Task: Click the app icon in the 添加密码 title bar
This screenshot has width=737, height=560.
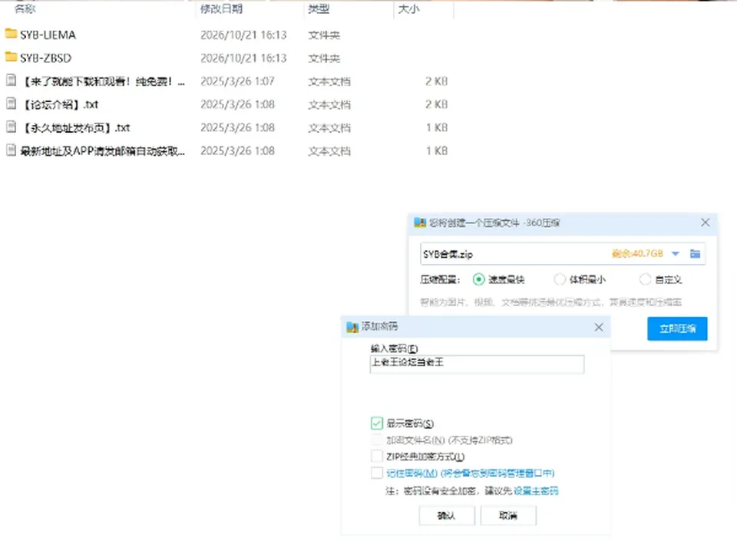Action: pos(352,327)
